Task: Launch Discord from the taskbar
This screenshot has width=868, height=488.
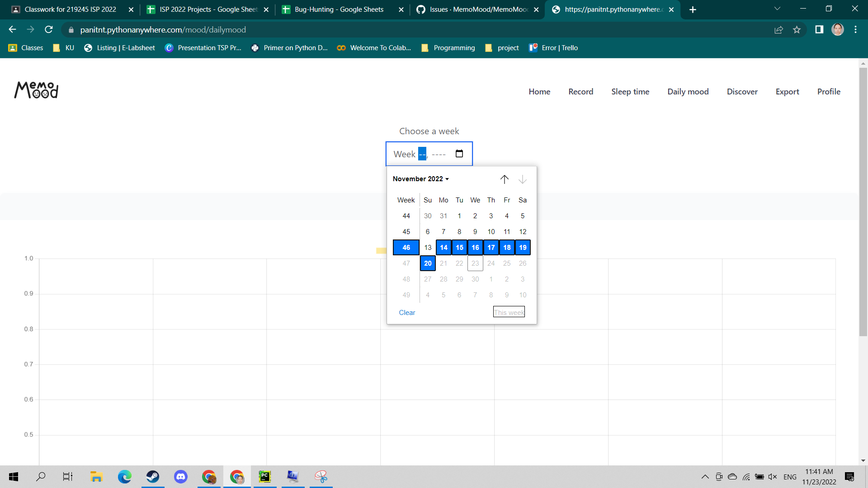Action: [x=180, y=477]
